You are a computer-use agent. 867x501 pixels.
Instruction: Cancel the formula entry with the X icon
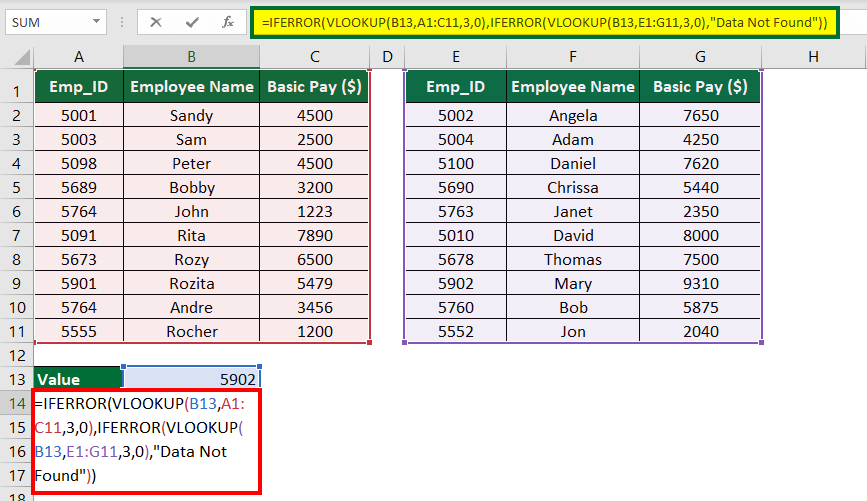point(156,22)
